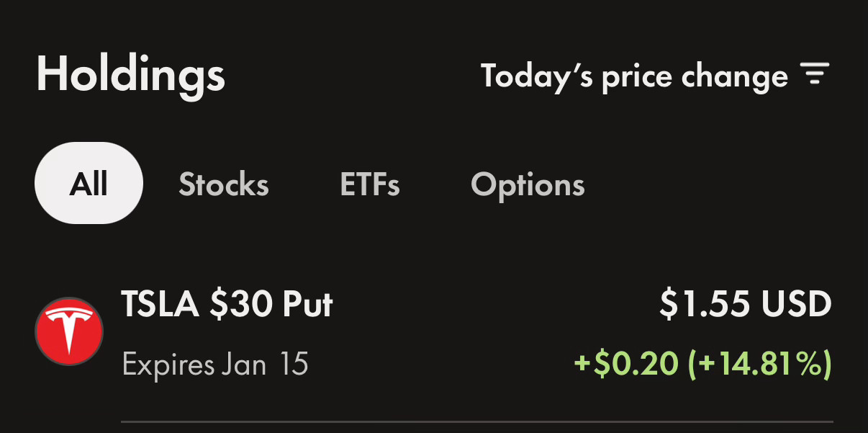The width and height of the screenshot is (868, 433).
Task: Tap the Expires Jan 15 subtitle
Action: tap(215, 364)
